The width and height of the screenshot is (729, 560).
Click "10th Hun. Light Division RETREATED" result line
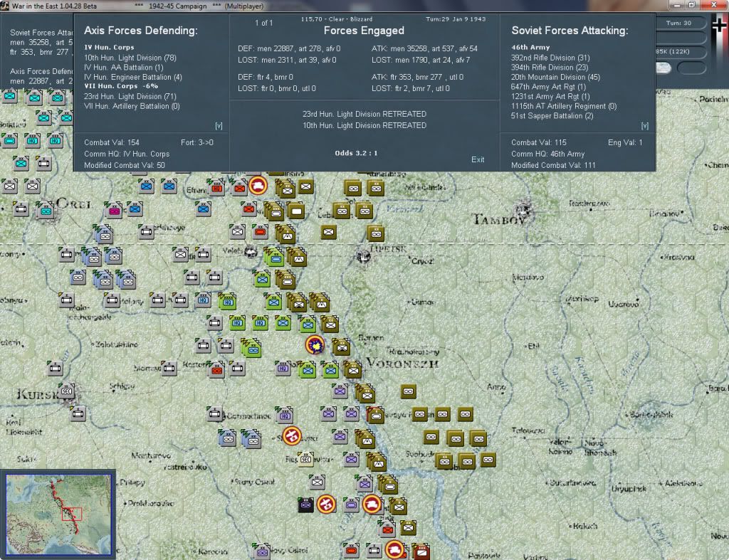[x=364, y=125]
